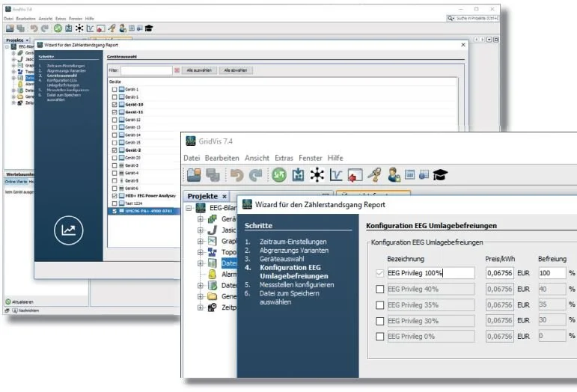
Task: Click the graduation cap icon in back window toolbar
Action: (x=149, y=28)
